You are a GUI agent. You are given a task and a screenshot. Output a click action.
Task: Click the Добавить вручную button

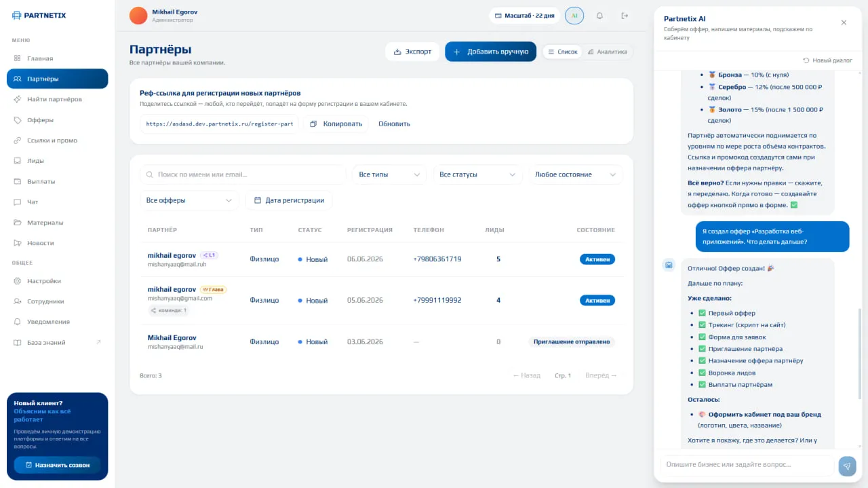click(490, 52)
